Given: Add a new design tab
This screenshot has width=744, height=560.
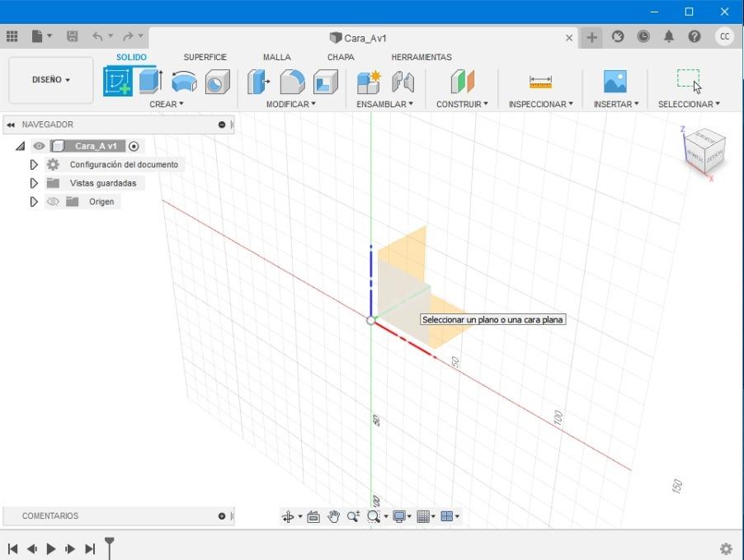Looking at the screenshot, I should point(591,37).
